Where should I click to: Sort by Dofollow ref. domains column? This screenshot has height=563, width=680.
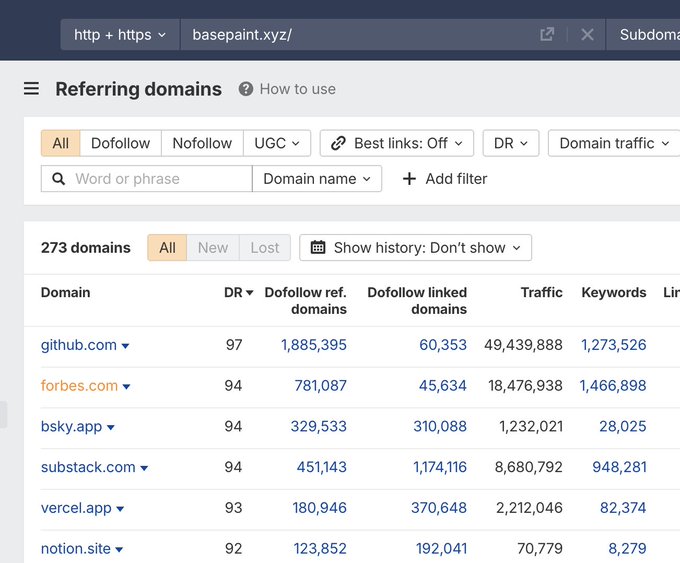click(x=306, y=301)
